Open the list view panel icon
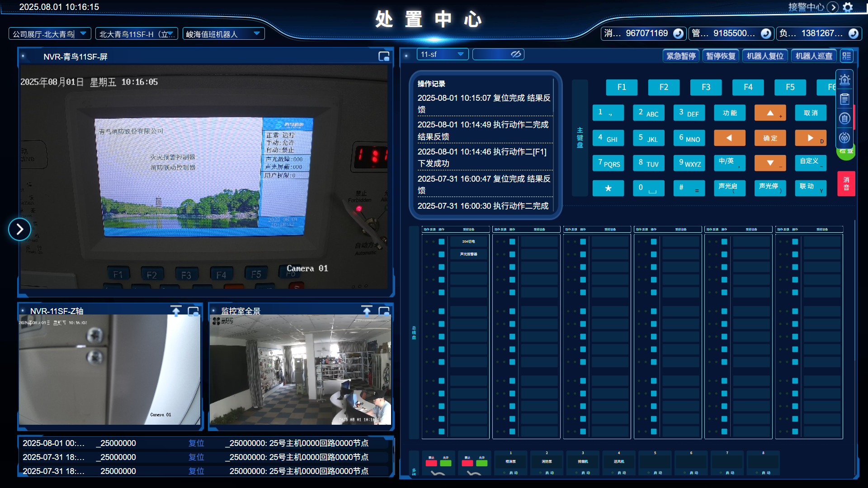Viewport: 868px width, 488px height. [x=847, y=56]
